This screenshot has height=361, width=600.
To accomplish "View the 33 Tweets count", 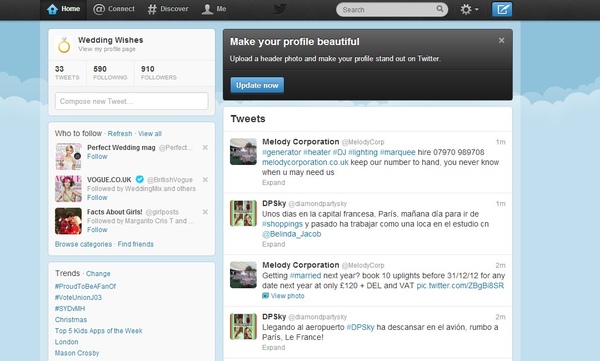I will coord(67,73).
